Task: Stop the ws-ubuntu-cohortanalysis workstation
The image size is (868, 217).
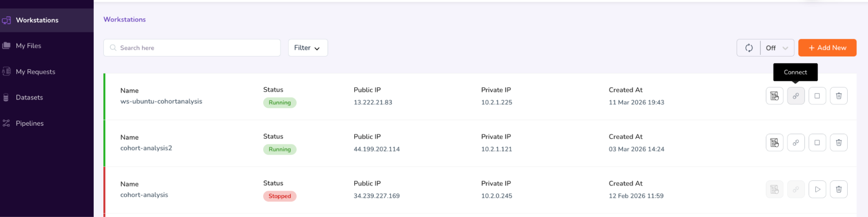Action: [x=817, y=96]
